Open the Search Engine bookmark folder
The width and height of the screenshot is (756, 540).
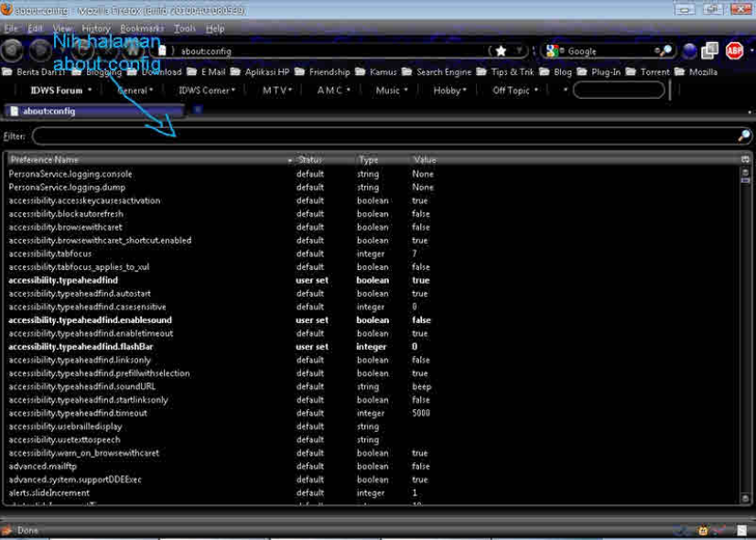437,71
